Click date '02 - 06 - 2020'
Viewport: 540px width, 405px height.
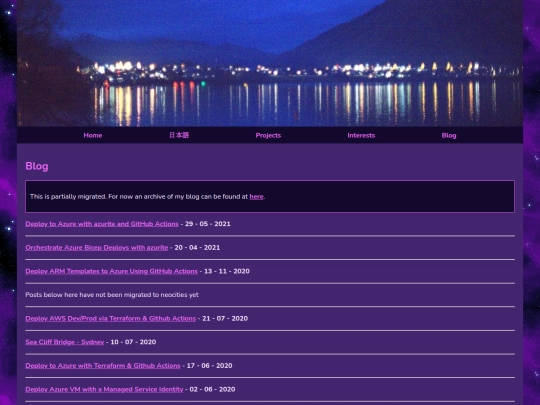click(x=212, y=390)
